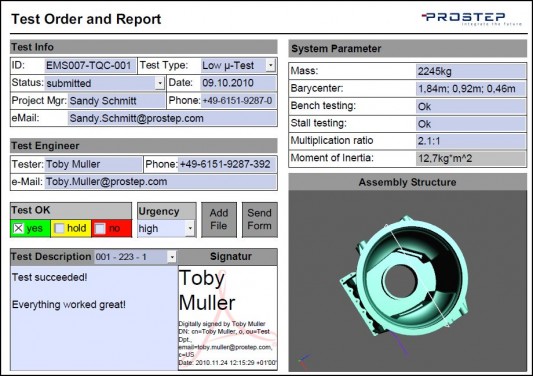
Task: Check the 'no' Test OK checkbox
Action: [x=100, y=228]
